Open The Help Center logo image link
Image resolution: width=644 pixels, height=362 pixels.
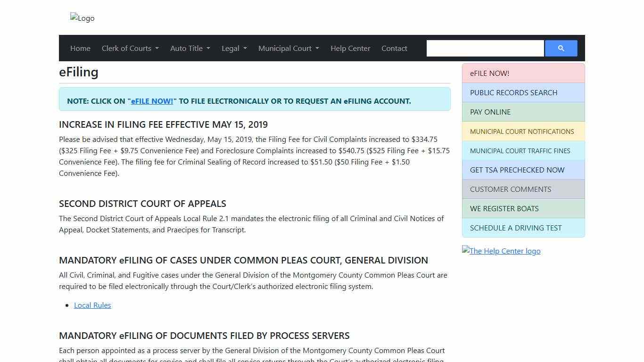click(x=501, y=251)
